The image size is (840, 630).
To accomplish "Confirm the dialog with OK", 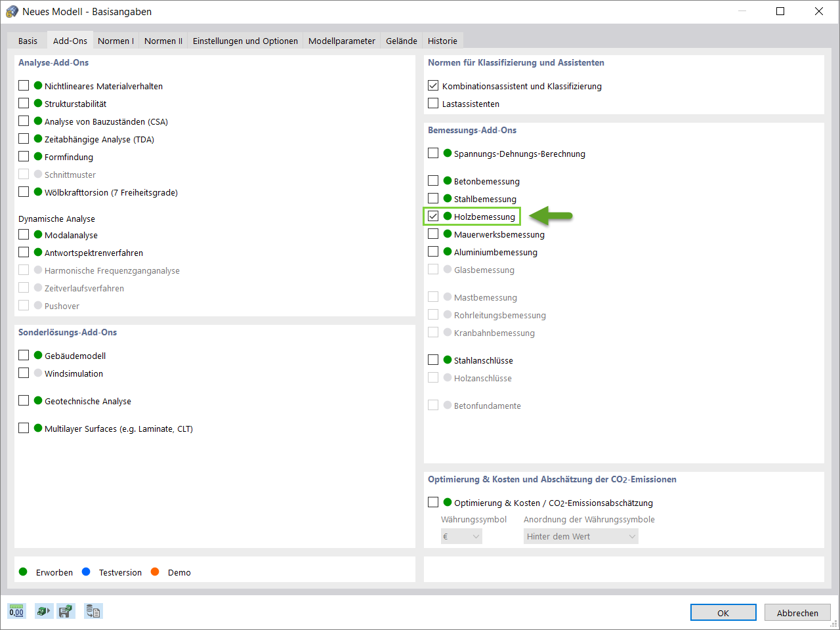I will (723, 613).
